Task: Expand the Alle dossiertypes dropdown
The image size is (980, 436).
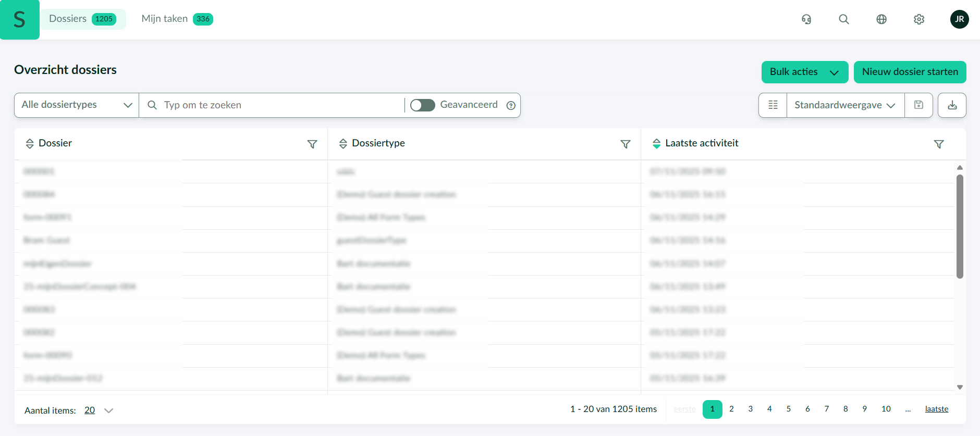Action: pos(77,105)
